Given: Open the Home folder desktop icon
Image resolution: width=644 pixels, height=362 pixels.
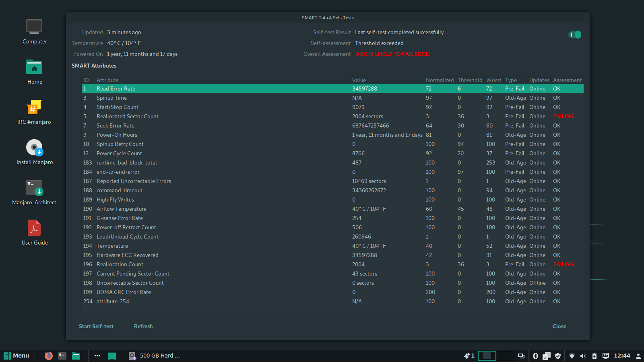Looking at the screenshot, I should [x=35, y=72].
